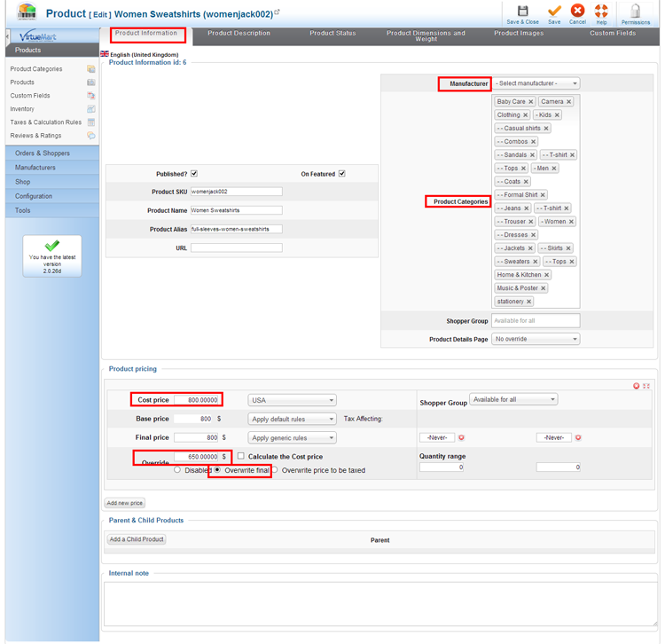Toggle the Published checkbox

click(x=194, y=174)
